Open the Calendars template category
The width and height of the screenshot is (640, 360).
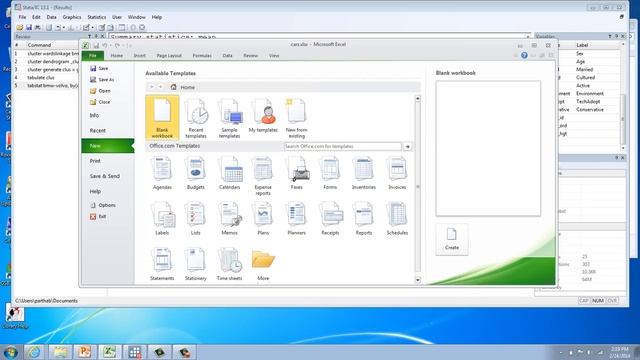tap(229, 173)
